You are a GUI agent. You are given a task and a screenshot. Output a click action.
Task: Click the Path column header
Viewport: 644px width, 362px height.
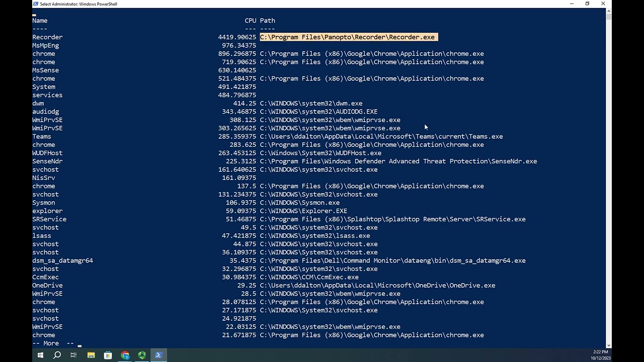tap(267, 21)
